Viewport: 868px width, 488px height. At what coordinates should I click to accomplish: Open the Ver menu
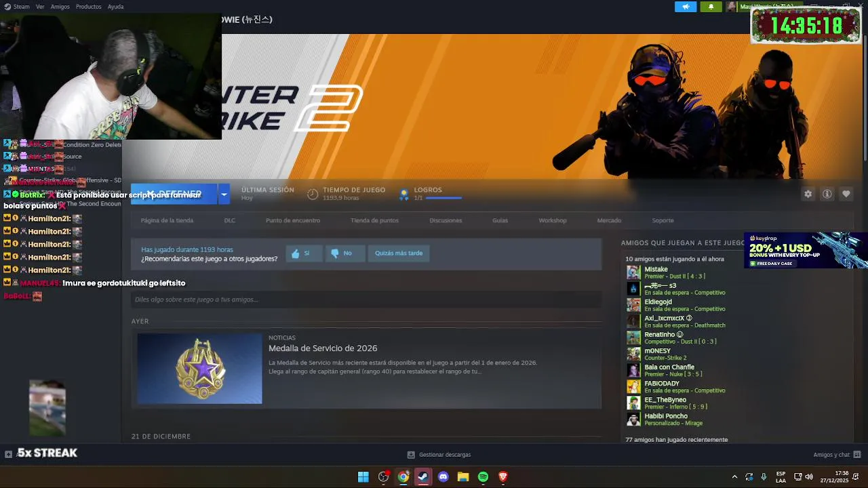tap(40, 7)
